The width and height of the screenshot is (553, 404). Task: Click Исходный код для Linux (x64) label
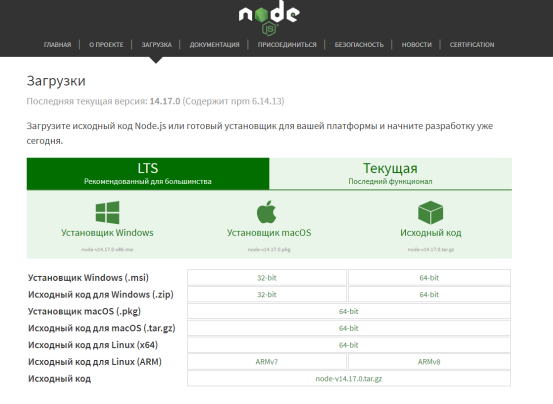[93, 345]
